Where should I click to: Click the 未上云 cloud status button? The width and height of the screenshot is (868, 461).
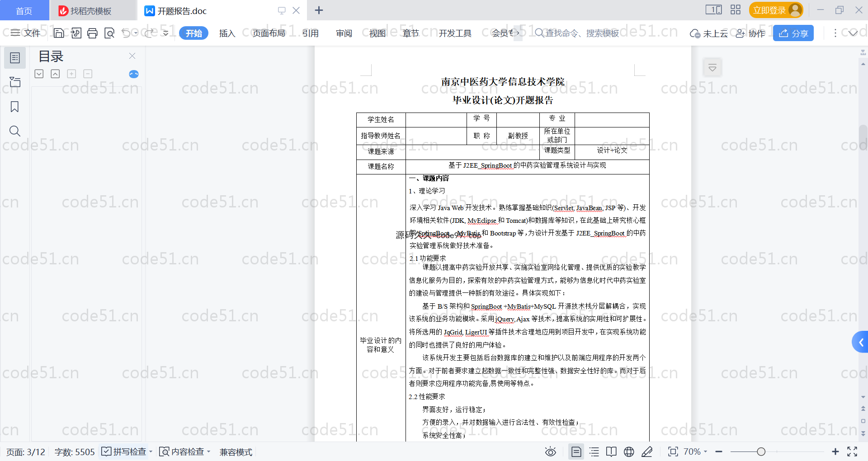pyautogui.click(x=708, y=33)
